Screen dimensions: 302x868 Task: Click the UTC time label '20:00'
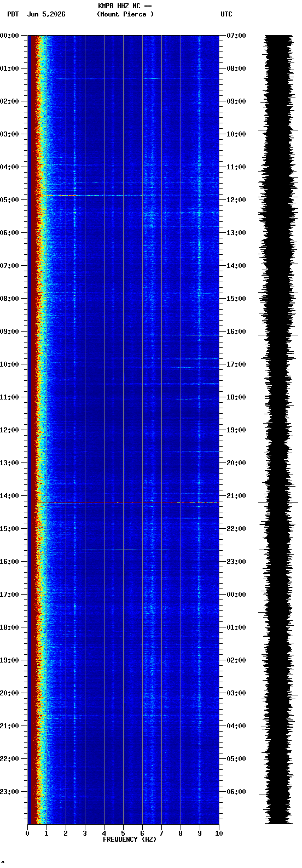[x=236, y=463]
